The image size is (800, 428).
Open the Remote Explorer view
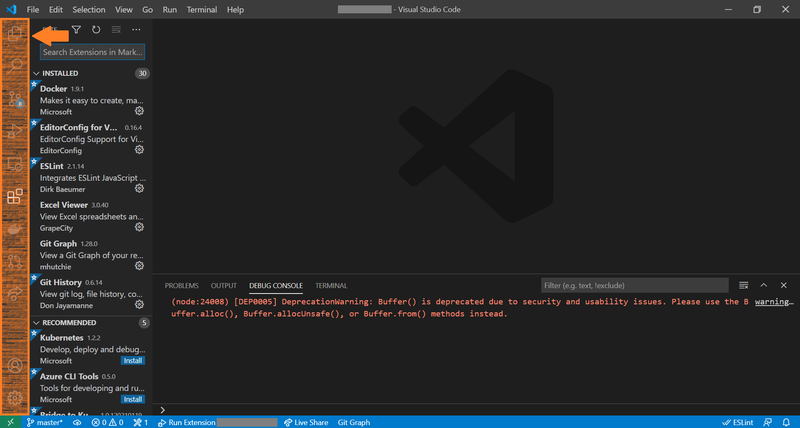pos(15,164)
